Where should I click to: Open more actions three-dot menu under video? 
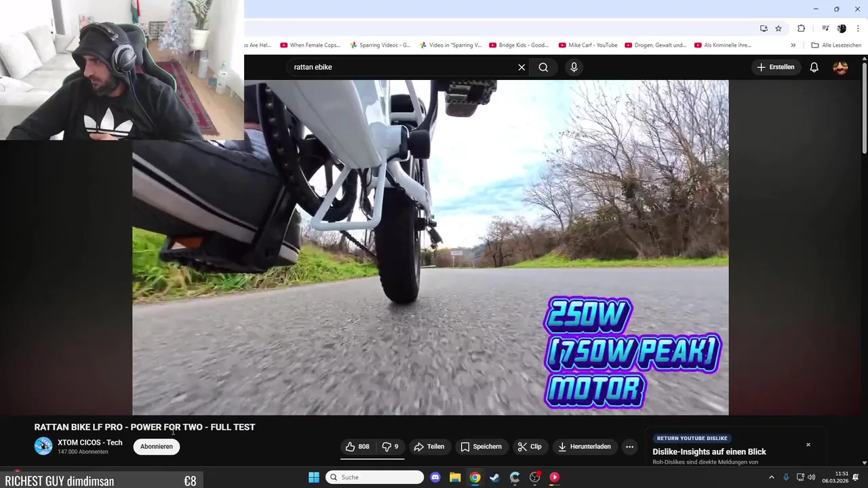click(629, 447)
